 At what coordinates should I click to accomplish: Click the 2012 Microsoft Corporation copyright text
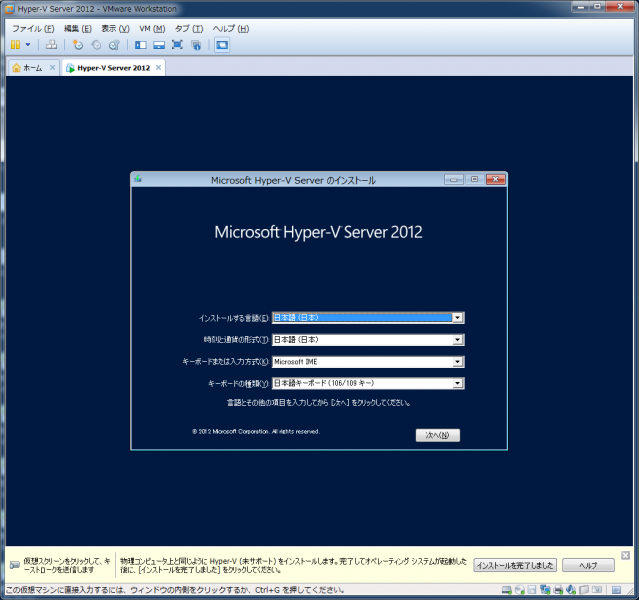click(x=256, y=431)
